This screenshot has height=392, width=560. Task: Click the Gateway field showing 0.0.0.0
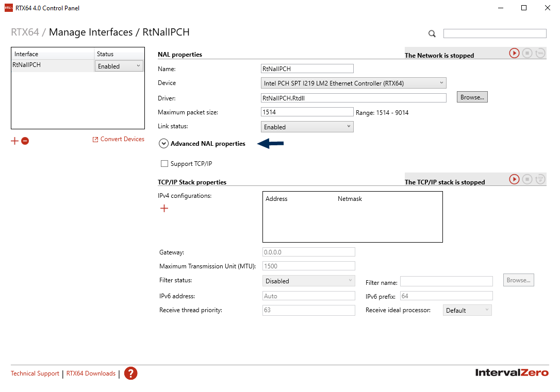tap(308, 252)
